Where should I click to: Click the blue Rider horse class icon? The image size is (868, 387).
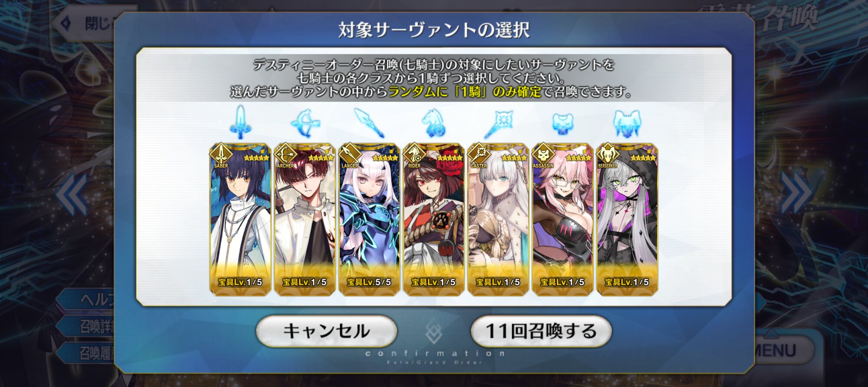tap(434, 123)
